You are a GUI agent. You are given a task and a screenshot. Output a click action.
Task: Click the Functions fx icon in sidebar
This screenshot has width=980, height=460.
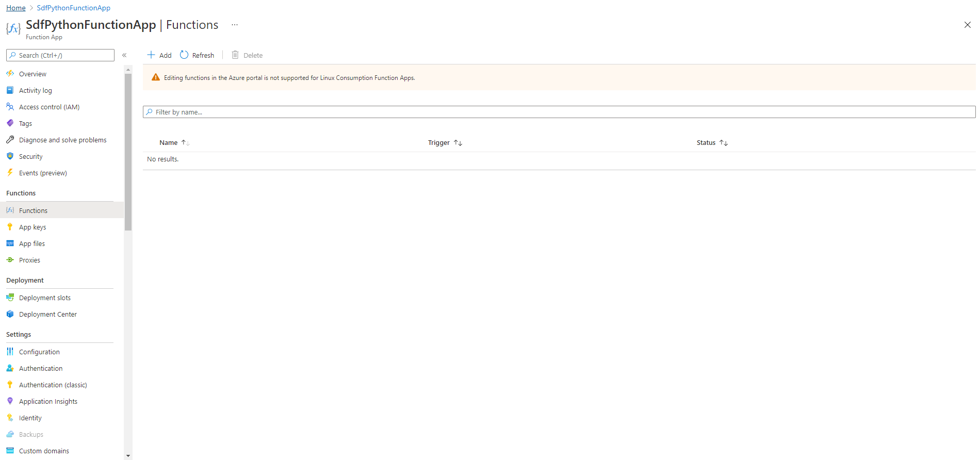[10, 210]
